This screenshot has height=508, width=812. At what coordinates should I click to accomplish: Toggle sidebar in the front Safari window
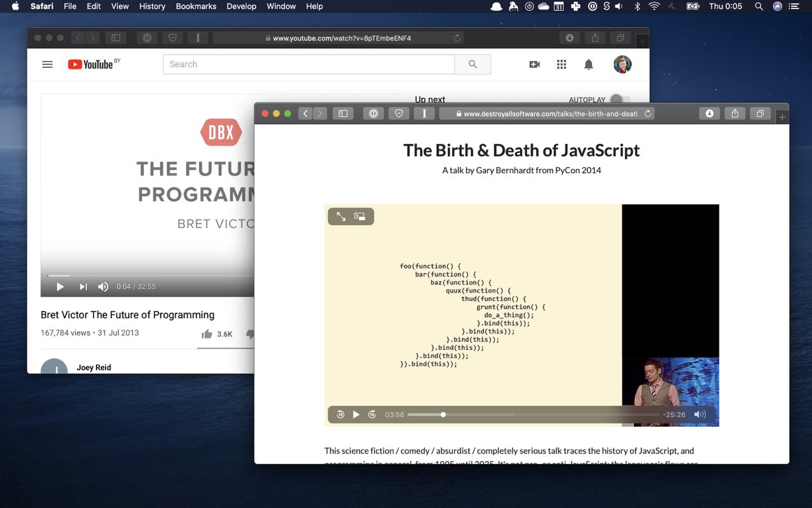(343, 114)
